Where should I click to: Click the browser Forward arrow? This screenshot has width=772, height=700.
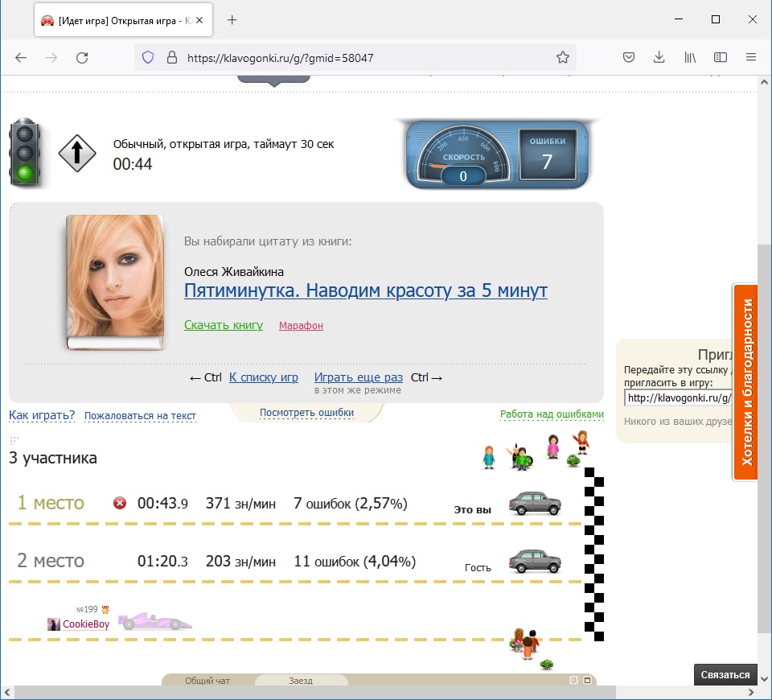click(51, 58)
